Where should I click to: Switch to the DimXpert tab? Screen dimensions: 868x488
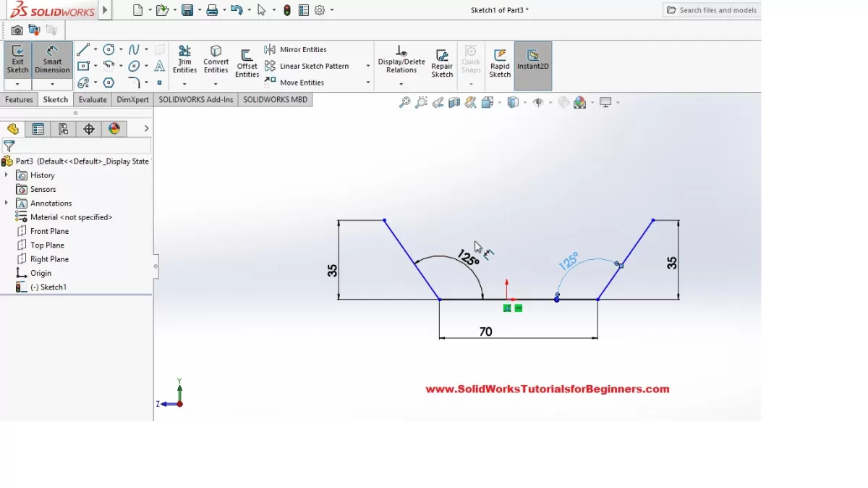pyautogui.click(x=132, y=100)
